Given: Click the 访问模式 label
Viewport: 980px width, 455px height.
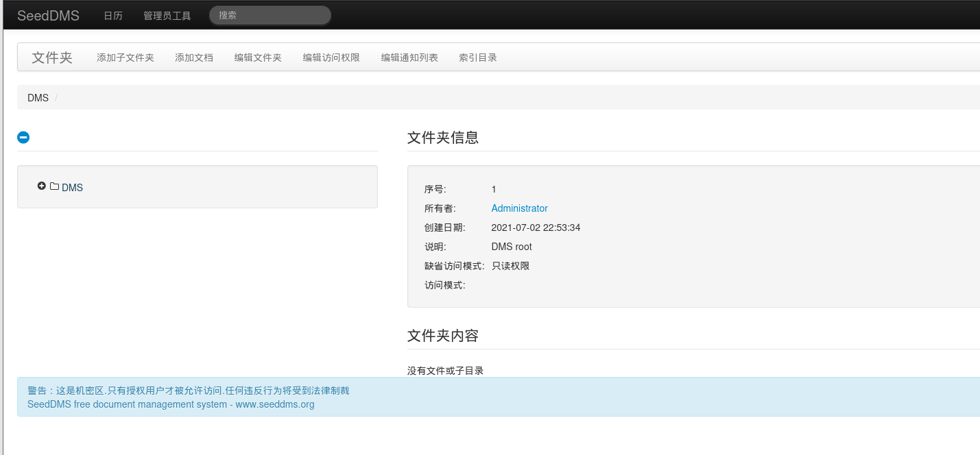Looking at the screenshot, I should [445, 285].
